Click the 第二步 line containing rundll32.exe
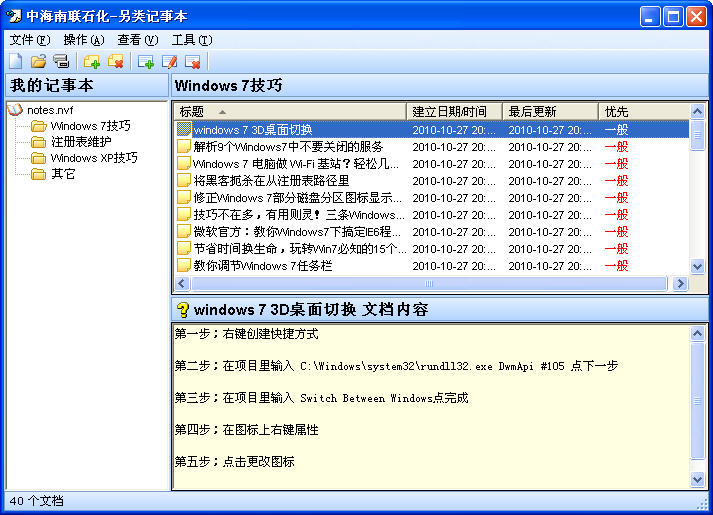 click(396, 366)
